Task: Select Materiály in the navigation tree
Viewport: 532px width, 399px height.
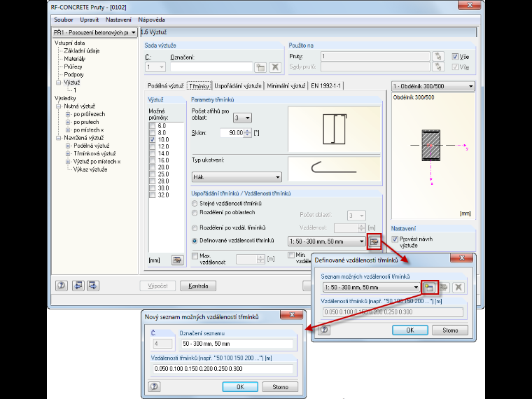Action: click(x=74, y=59)
